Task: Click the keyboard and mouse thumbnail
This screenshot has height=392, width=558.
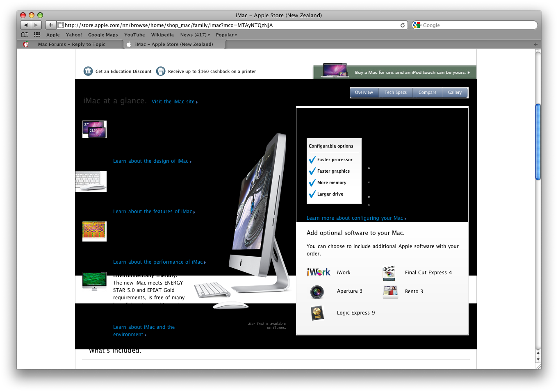Action: [91, 181]
